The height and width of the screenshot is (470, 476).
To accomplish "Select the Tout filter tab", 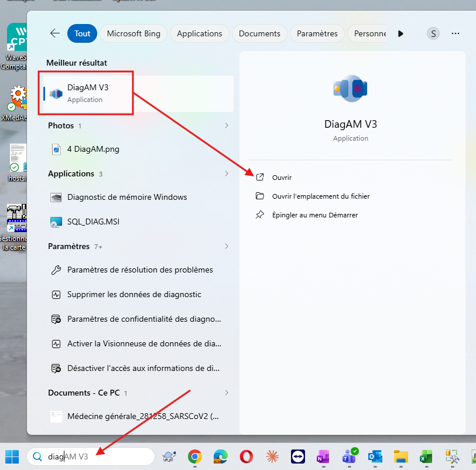I will 83,33.
